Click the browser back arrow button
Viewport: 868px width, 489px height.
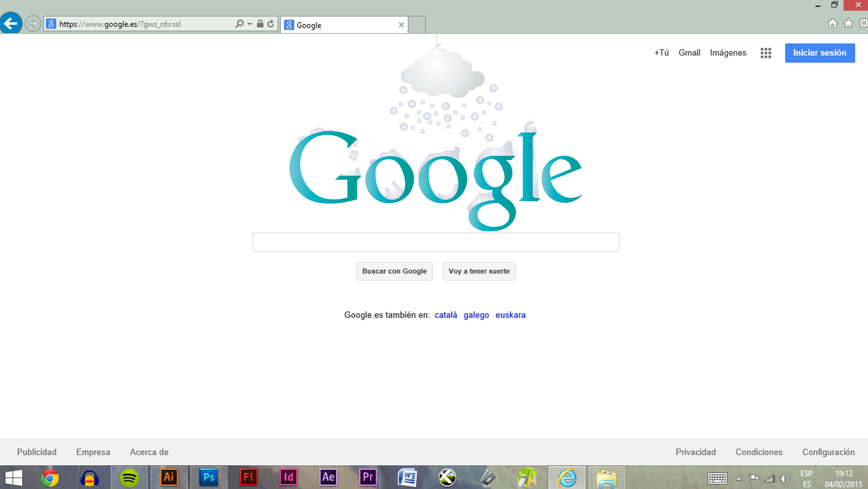point(11,23)
